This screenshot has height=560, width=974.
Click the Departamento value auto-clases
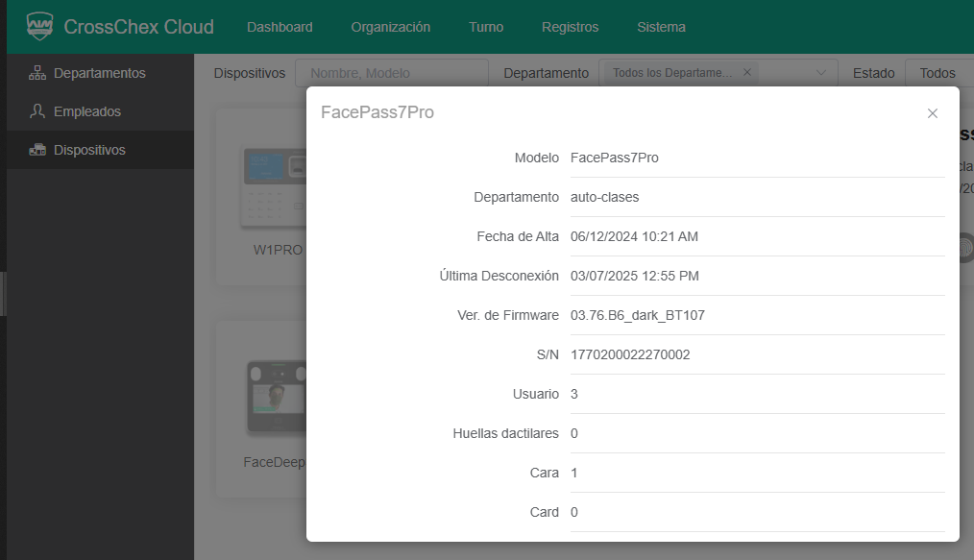pos(604,198)
